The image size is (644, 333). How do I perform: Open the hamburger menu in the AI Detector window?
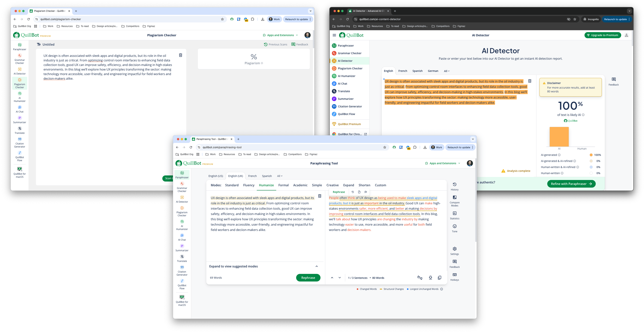tap(334, 35)
